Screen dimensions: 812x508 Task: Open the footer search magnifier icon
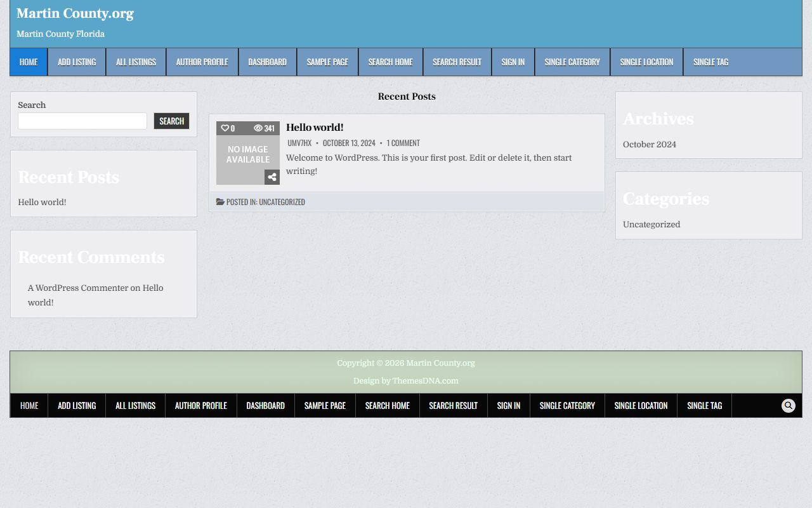[x=788, y=406]
